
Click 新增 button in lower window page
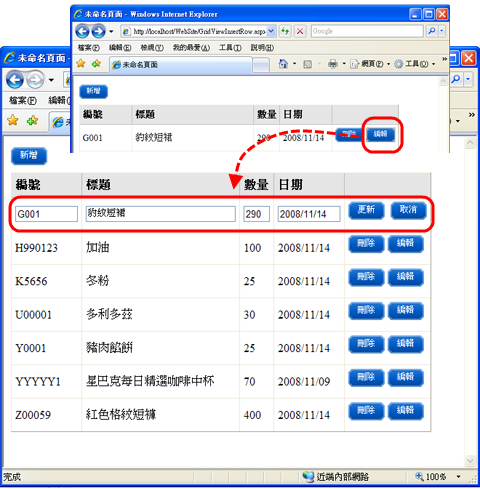(x=29, y=156)
